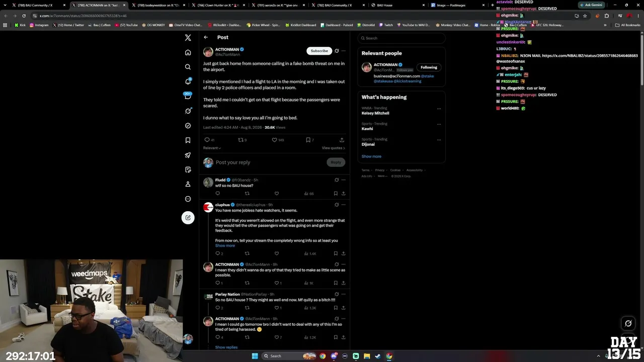Image resolution: width=644 pixels, height=362 pixels.
Task: Open ACTIONMAN's avatar on the main post
Action: click(208, 52)
